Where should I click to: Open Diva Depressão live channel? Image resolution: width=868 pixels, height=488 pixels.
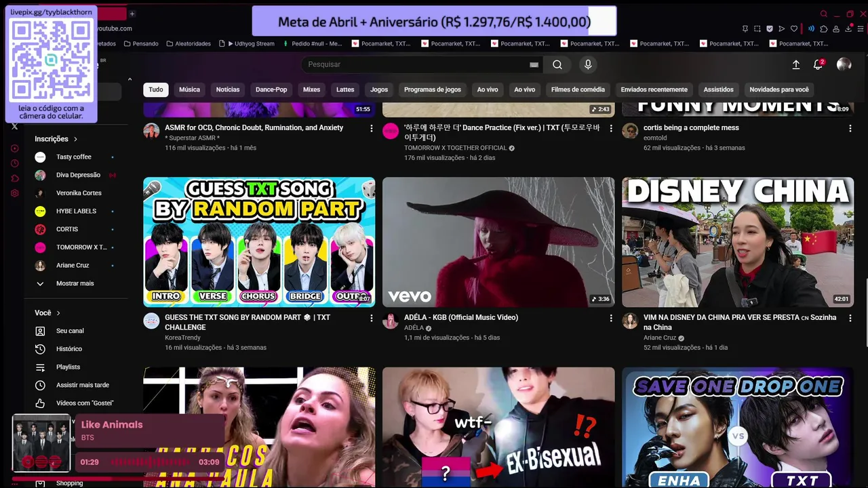75,175
